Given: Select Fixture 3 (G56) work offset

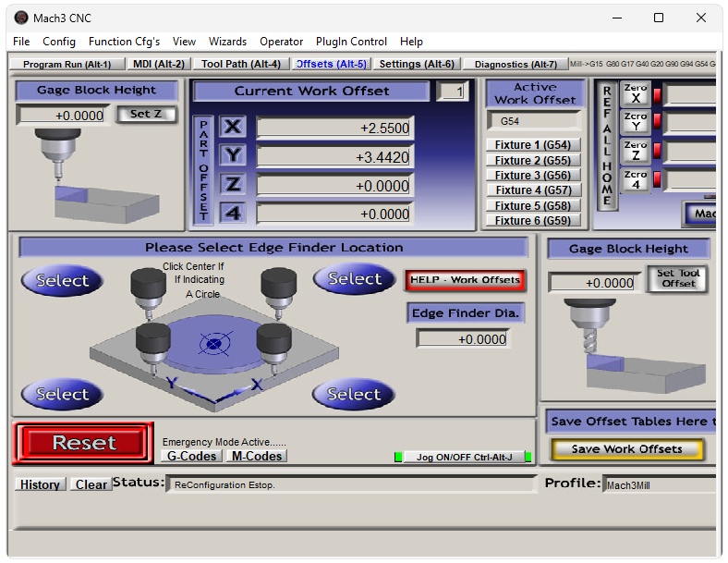Looking at the screenshot, I should [532, 176].
